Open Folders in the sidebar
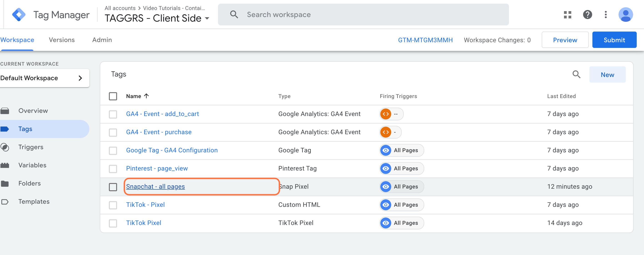The width and height of the screenshot is (644, 255). (30, 183)
